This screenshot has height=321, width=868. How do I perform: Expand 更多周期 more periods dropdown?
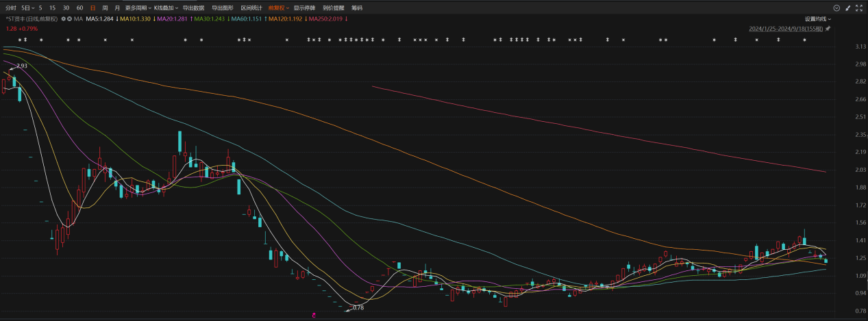point(138,8)
